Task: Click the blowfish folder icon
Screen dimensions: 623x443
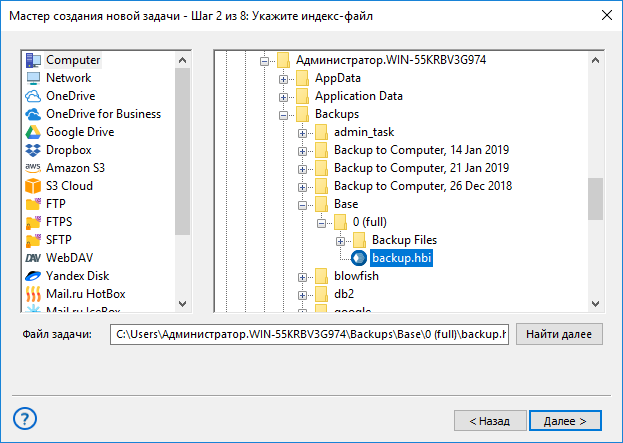Action: pyautogui.click(x=321, y=276)
